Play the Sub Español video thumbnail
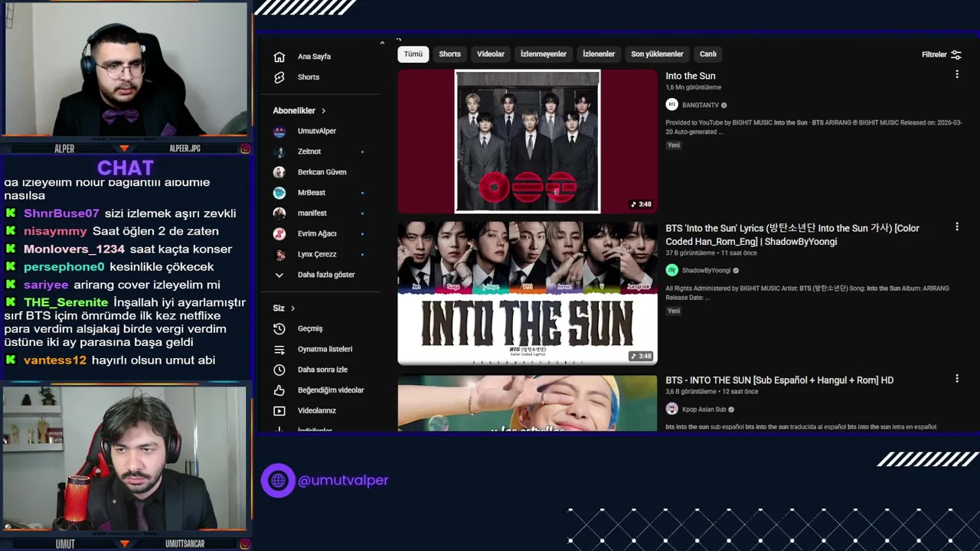The height and width of the screenshot is (551, 980). (528, 403)
